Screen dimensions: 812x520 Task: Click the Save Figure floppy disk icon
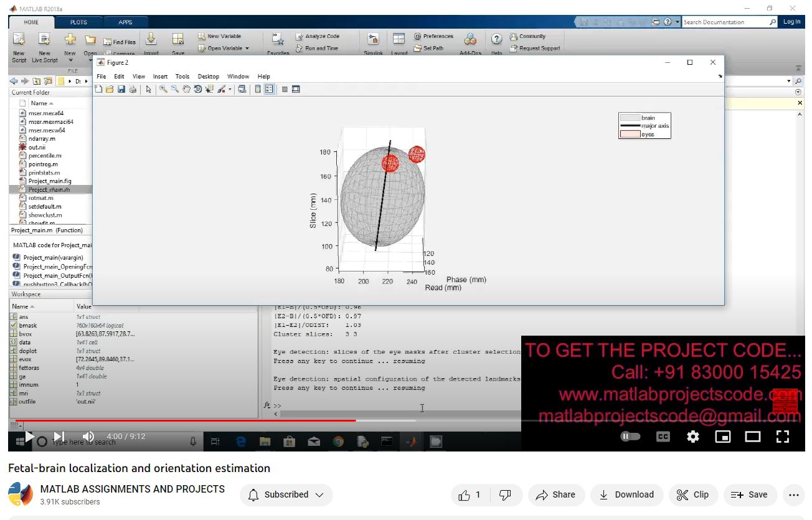point(121,90)
